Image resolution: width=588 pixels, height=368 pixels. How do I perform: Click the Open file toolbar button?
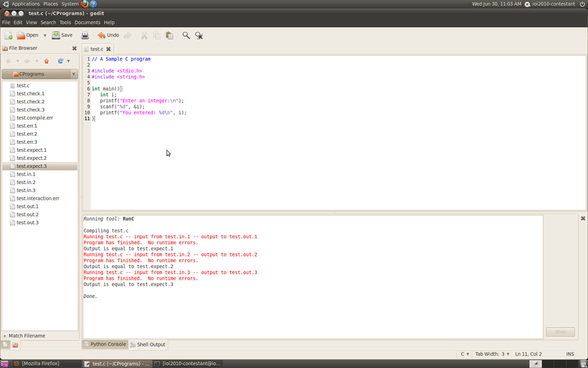[27, 35]
